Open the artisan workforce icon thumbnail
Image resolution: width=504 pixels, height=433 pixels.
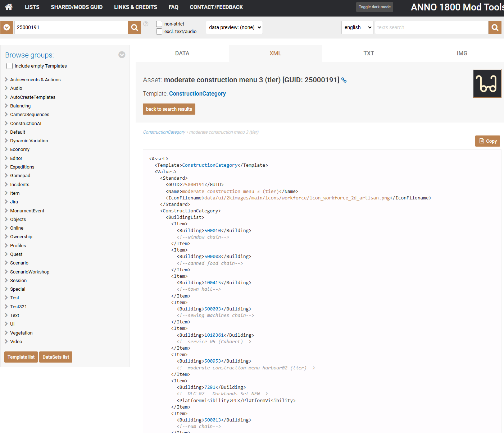coord(487,83)
